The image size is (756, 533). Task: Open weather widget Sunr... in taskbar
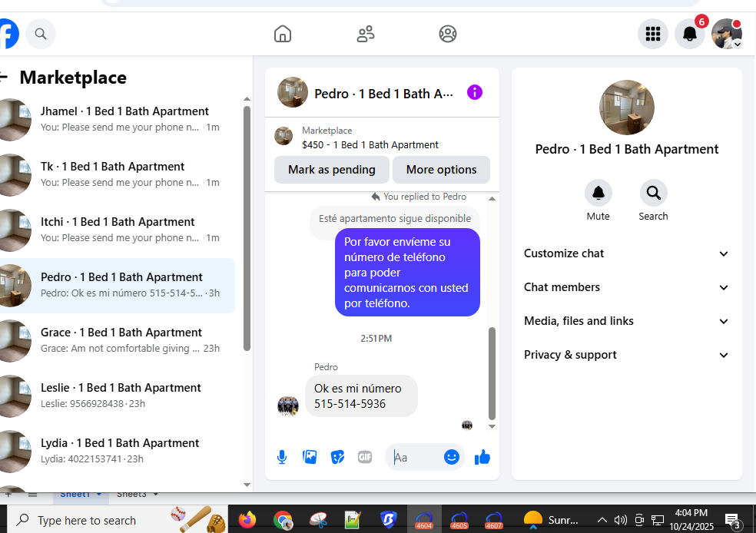pyautogui.click(x=551, y=520)
